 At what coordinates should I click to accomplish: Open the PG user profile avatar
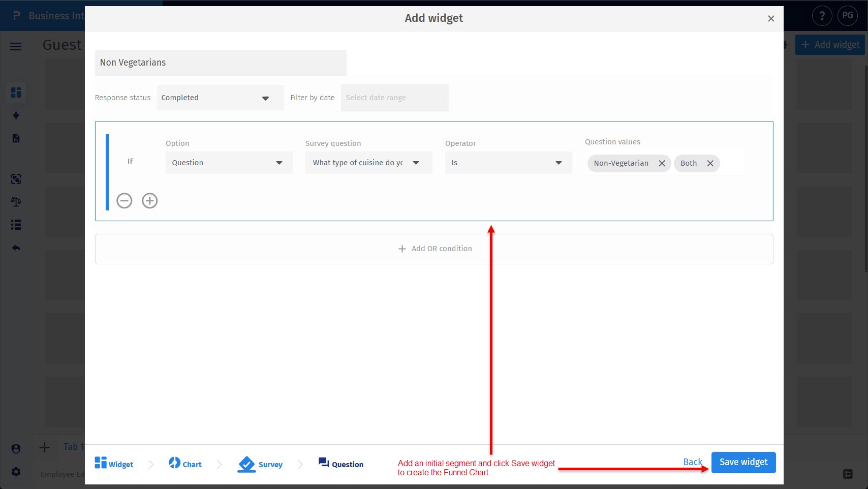click(847, 16)
